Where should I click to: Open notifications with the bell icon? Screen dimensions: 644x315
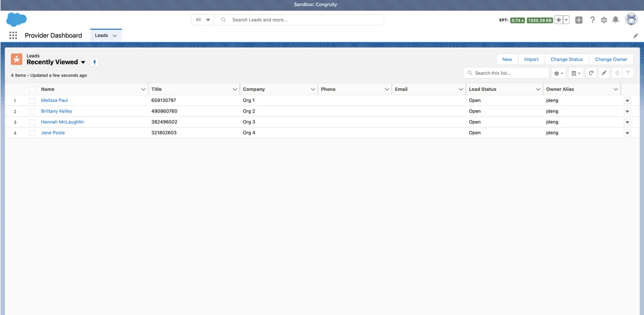[x=615, y=19]
